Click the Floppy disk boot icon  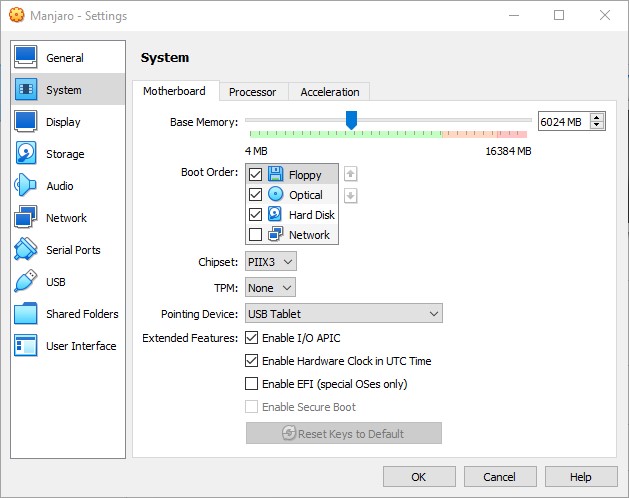[275, 174]
